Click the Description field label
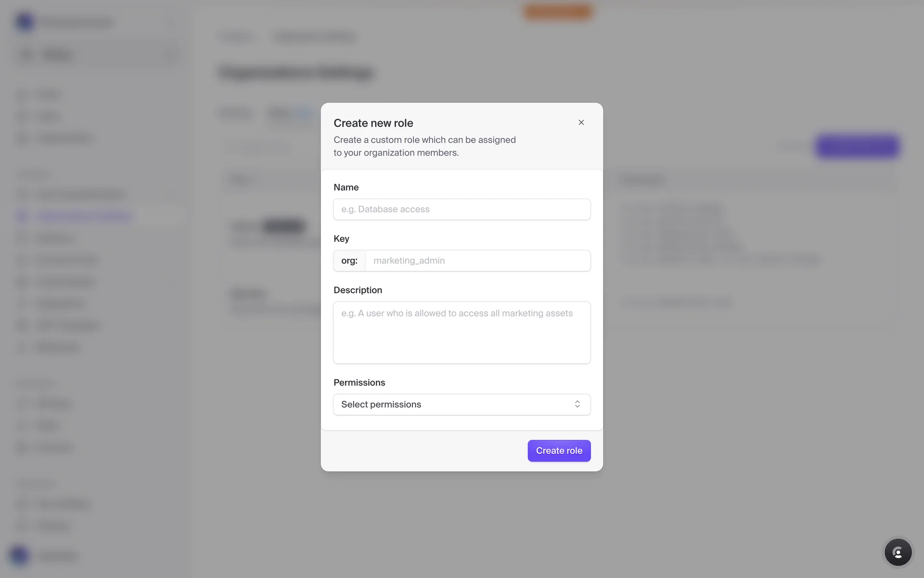 [358, 290]
